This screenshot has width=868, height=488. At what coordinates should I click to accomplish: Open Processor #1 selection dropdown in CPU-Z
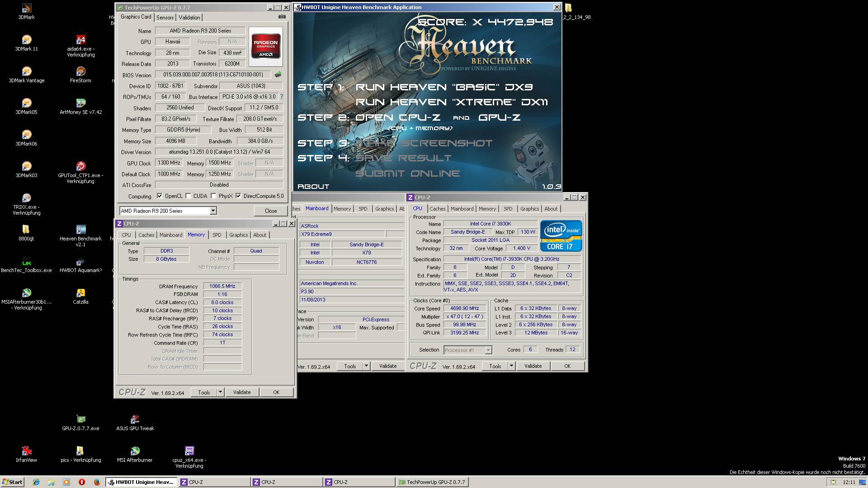(488, 350)
